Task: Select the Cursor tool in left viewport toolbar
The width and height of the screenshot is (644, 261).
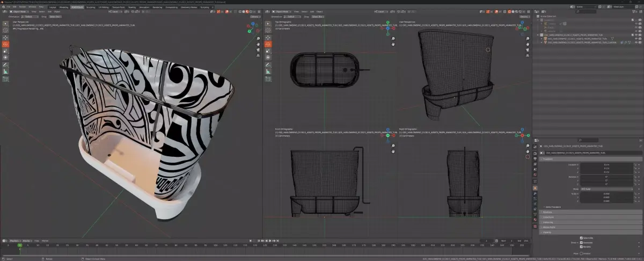Action: pos(5,31)
